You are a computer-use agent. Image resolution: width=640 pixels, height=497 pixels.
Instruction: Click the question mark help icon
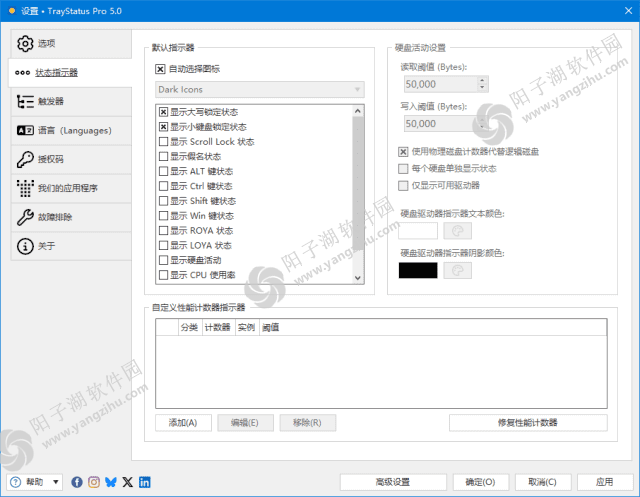(15, 482)
